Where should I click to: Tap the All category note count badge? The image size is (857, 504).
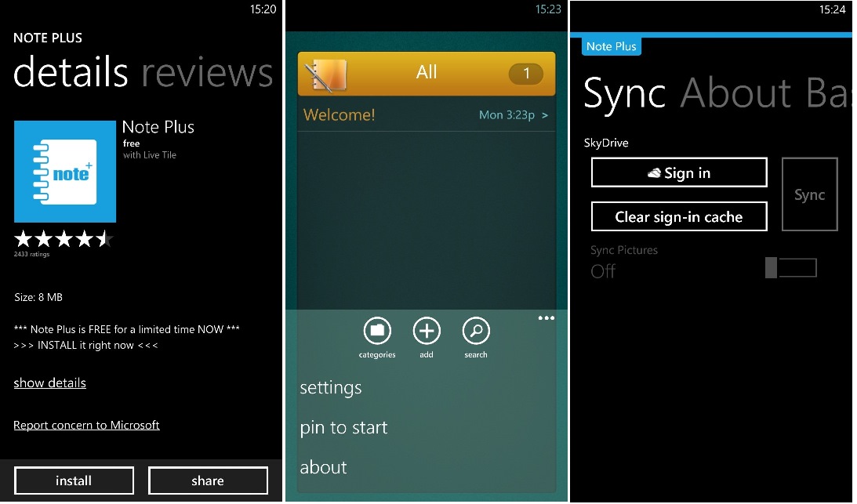click(526, 74)
